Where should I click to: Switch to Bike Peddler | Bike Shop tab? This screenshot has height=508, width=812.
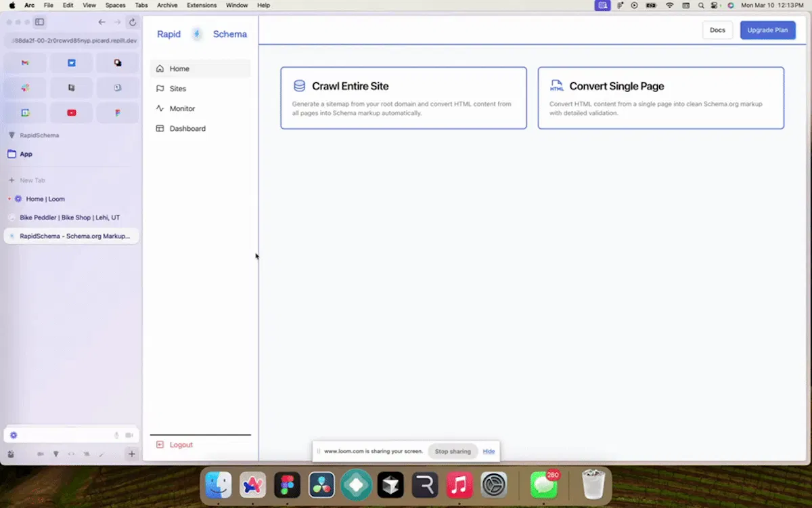71,217
